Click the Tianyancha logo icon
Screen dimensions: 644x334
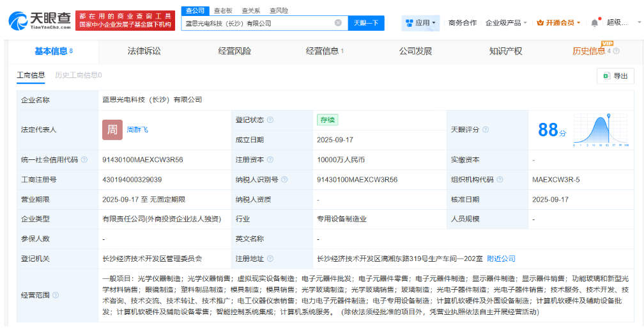19,20
